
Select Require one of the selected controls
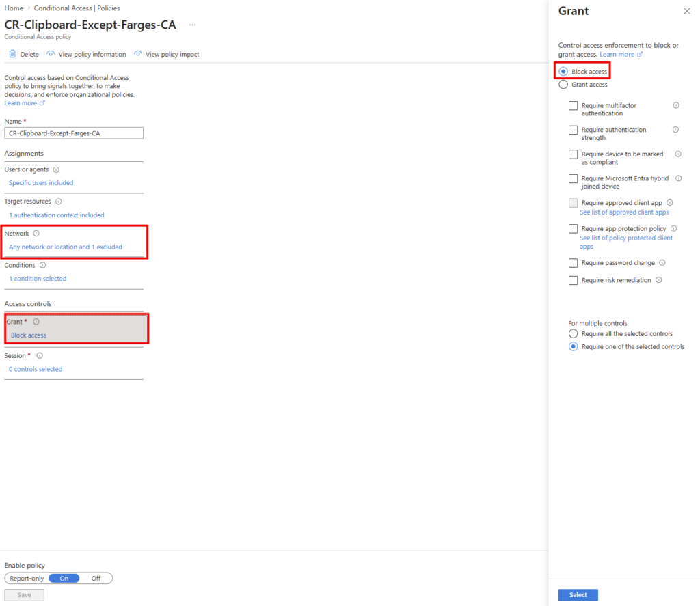[x=574, y=347]
